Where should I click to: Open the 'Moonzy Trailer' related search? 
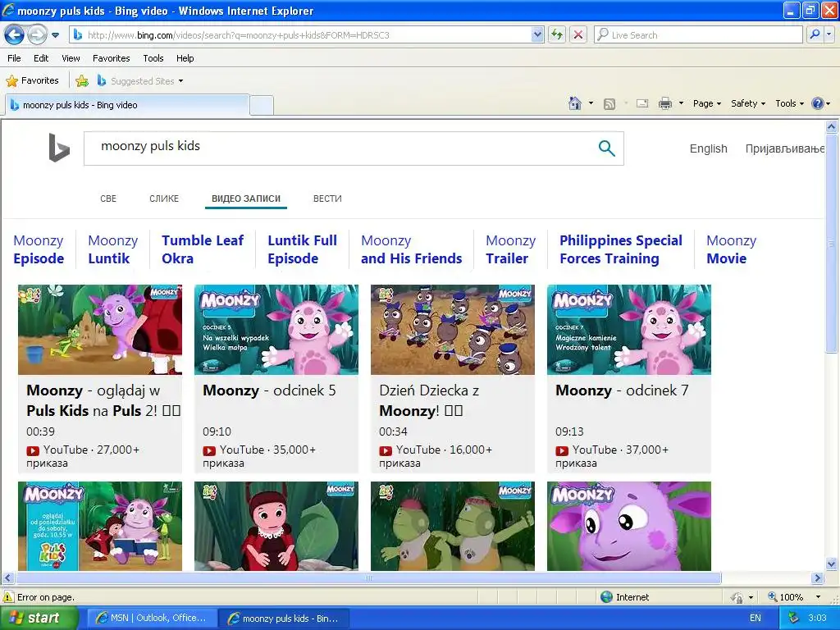(510, 249)
